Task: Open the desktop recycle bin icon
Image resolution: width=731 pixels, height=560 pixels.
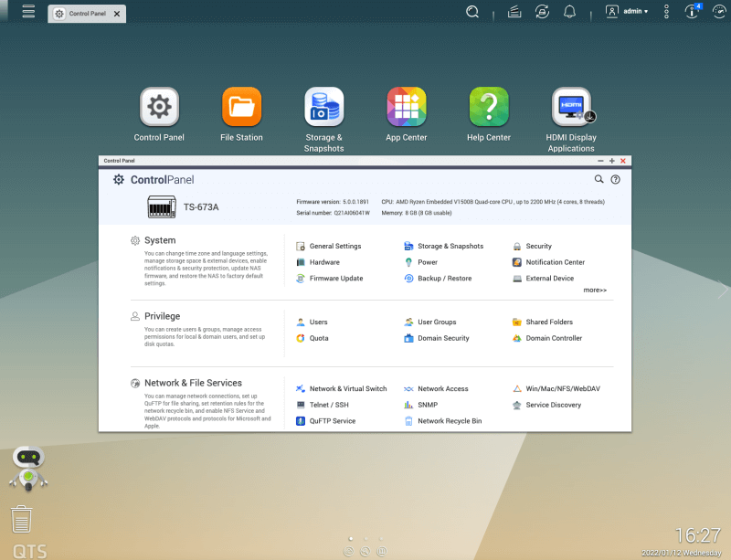Action: pyautogui.click(x=21, y=519)
